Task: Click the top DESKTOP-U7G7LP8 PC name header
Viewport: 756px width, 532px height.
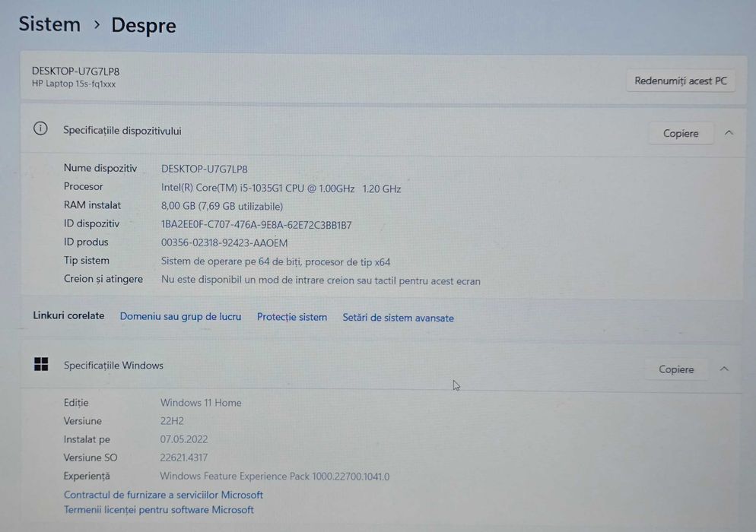Action: point(76,71)
